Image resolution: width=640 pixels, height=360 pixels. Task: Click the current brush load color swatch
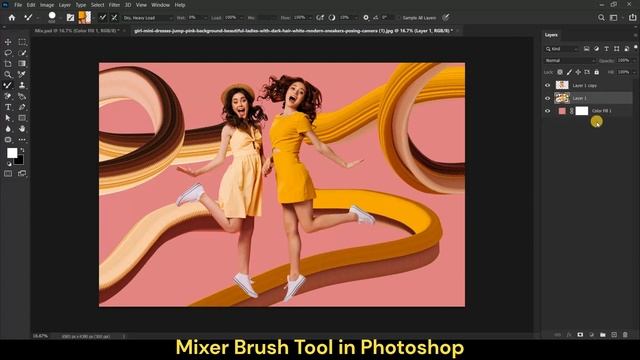click(x=84, y=18)
